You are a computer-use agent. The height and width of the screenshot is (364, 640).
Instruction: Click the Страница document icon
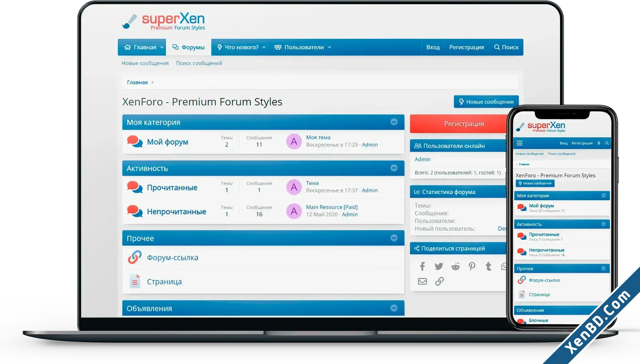(135, 281)
